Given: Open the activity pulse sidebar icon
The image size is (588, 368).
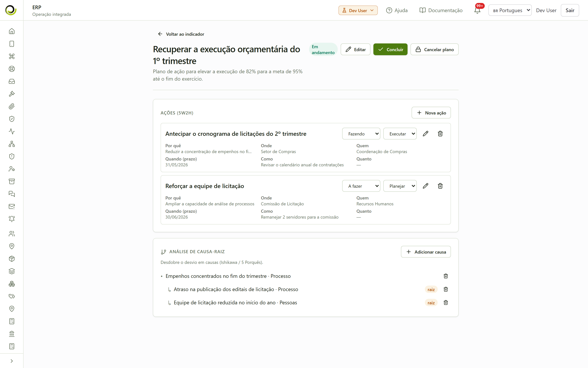Looking at the screenshot, I should 12,131.
